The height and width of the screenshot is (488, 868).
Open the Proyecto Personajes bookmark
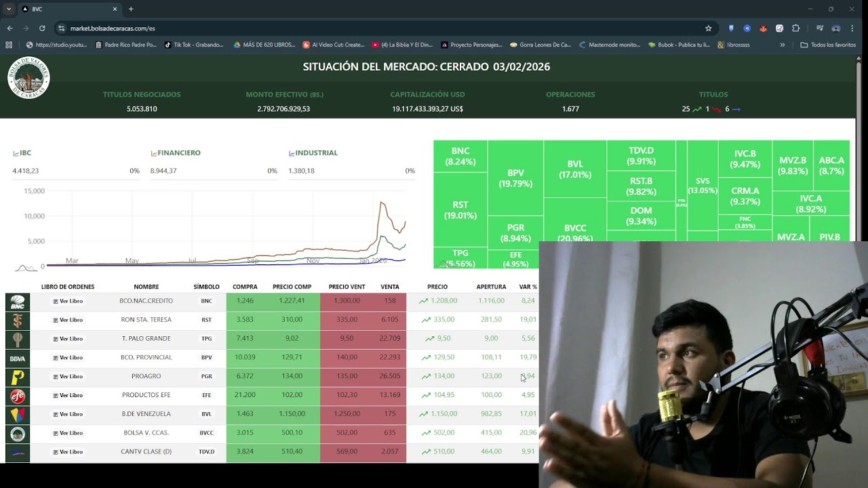tap(471, 45)
